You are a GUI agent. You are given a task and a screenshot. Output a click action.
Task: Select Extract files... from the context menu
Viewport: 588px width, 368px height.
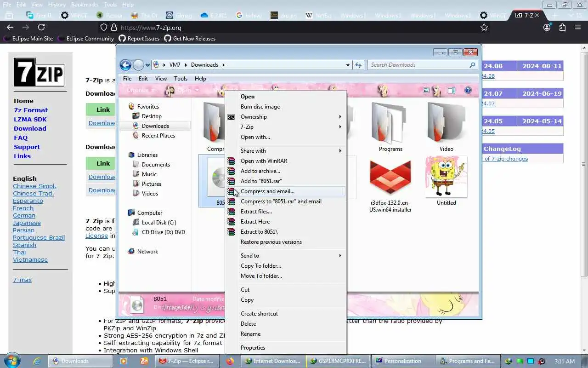(256, 212)
